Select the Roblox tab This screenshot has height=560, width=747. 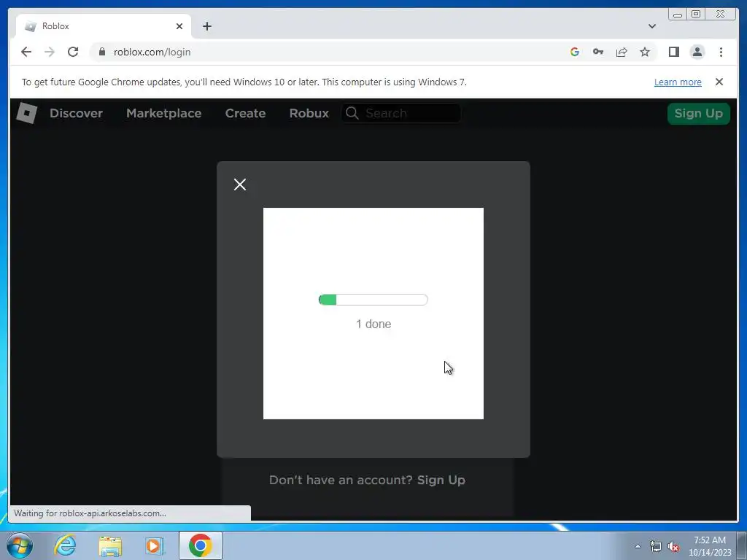click(104, 26)
